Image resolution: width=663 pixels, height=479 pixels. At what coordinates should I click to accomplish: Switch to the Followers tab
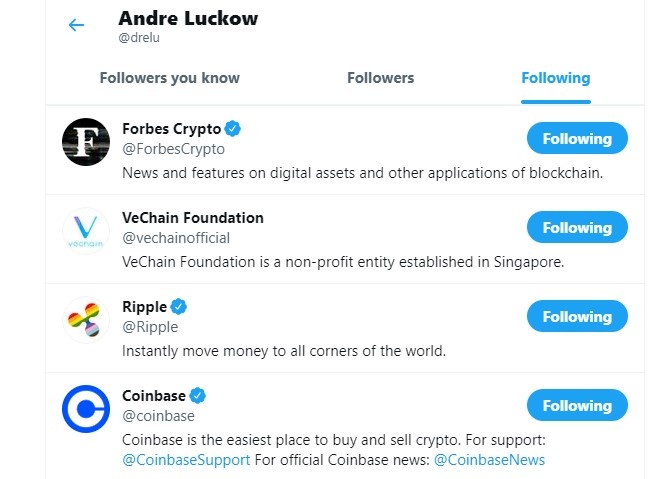point(380,78)
